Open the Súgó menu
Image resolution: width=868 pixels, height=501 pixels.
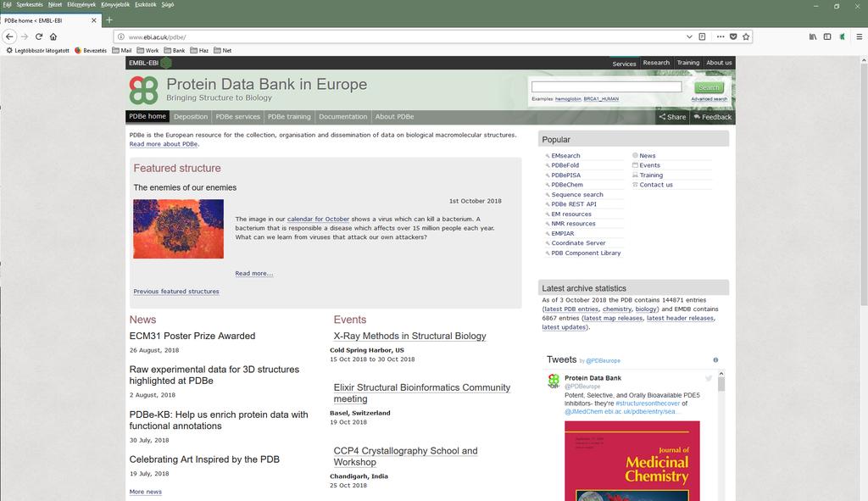(x=168, y=4)
